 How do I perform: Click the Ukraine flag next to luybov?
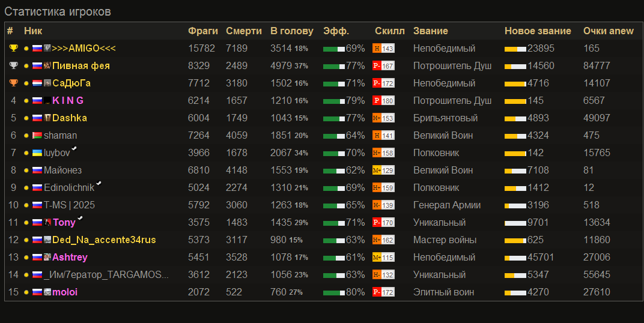click(x=37, y=153)
